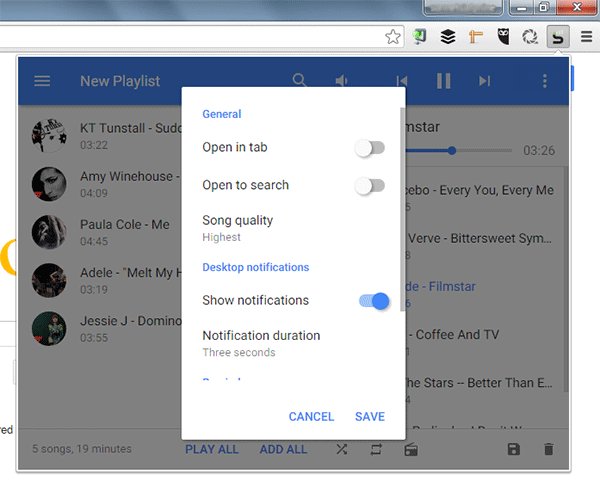Select Every You, Every Me in the queue
The image size is (600, 493).
[x=484, y=198]
